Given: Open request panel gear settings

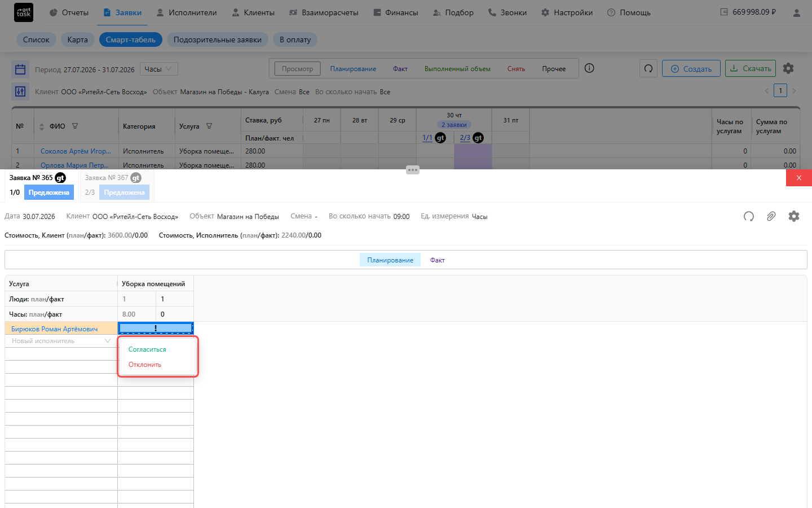Looking at the screenshot, I should click(794, 216).
